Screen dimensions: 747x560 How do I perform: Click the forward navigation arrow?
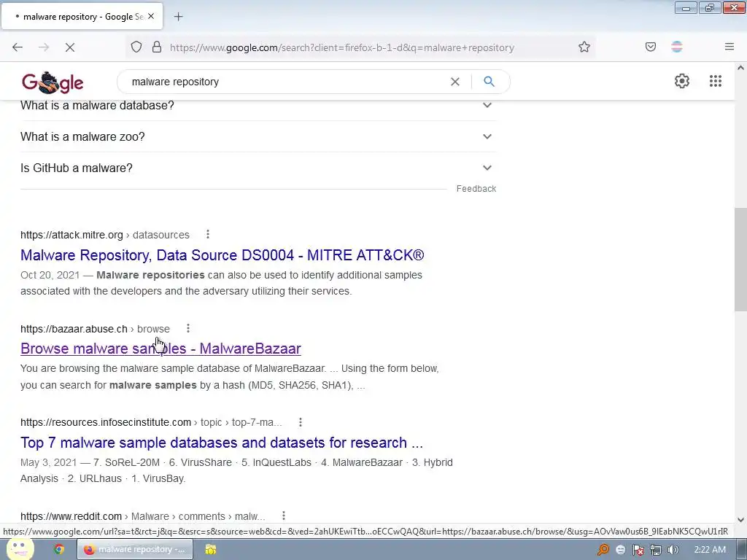pos(44,47)
